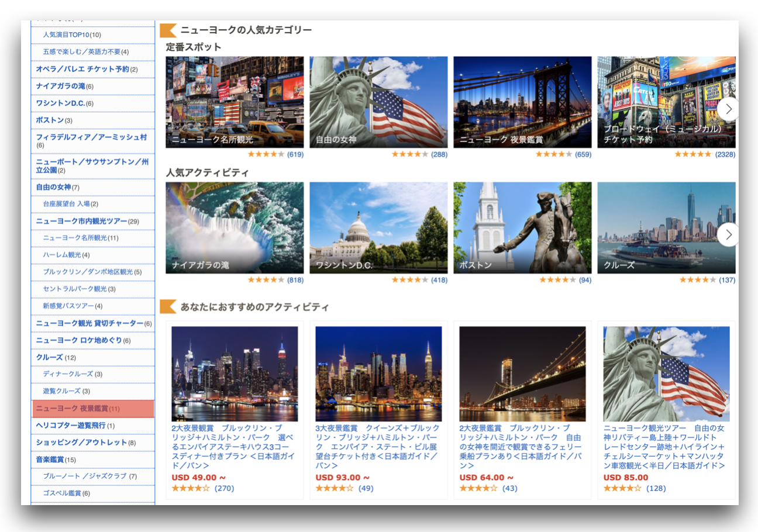Open the クルーズ activity card
This screenshot has width=758, height=532.
[666, 228]
